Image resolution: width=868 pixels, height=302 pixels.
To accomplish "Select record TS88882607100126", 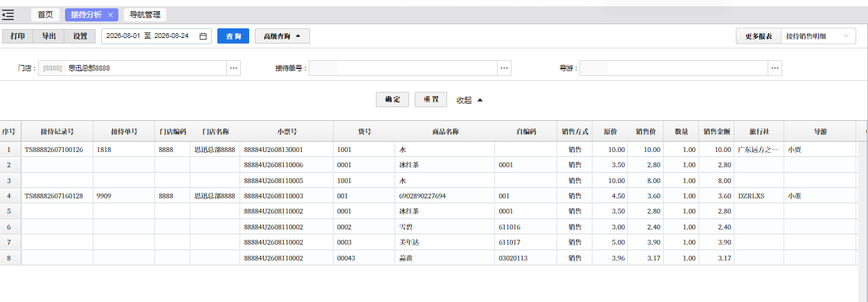I will 54,149.
